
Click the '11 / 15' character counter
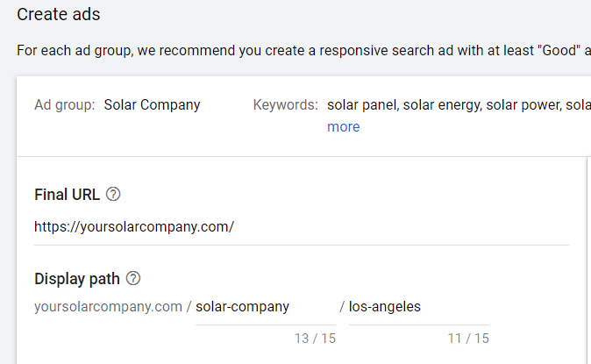coord(467,338)
